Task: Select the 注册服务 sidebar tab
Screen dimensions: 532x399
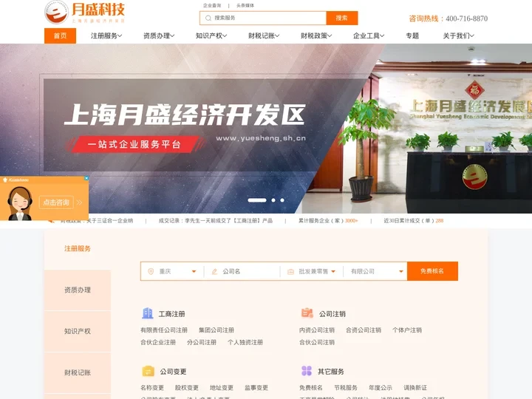Action: coord(78,249)
